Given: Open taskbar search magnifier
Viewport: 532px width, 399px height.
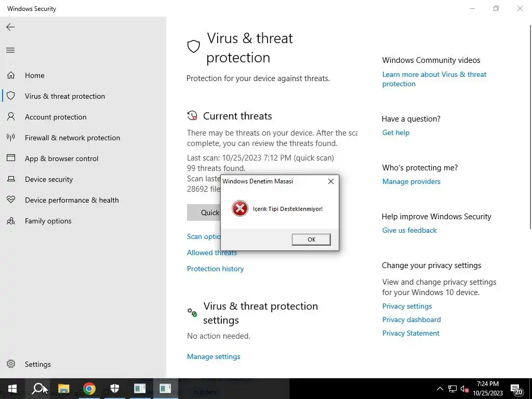Looking at the screenshot, I should (x=37, y=389).
